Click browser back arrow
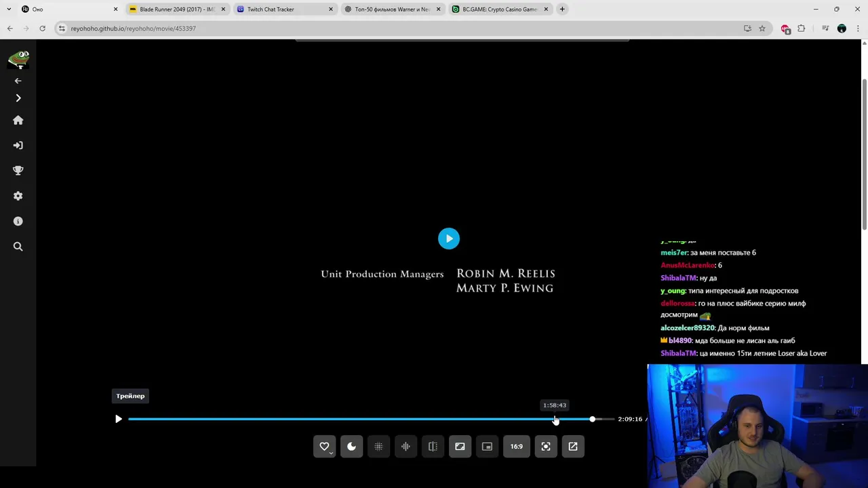This screenshot has width=868, height=488. point(9,28)
